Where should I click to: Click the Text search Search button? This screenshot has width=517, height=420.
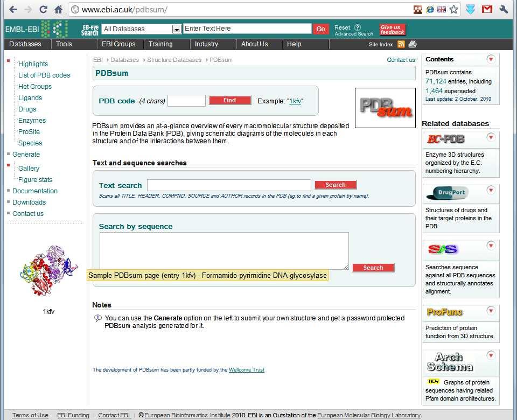pyautogui.click(x=336, y=185)
